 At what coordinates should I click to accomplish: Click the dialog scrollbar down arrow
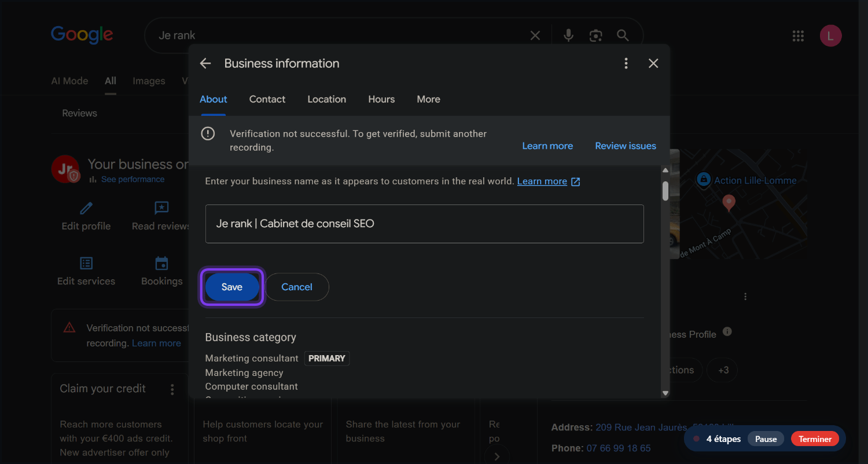click(x=665, y=393)
